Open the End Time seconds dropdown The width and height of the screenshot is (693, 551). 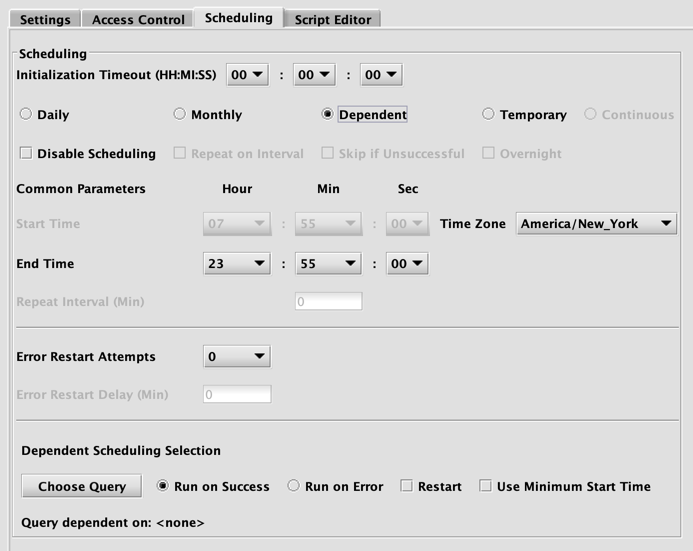click(x=407, y=264)
